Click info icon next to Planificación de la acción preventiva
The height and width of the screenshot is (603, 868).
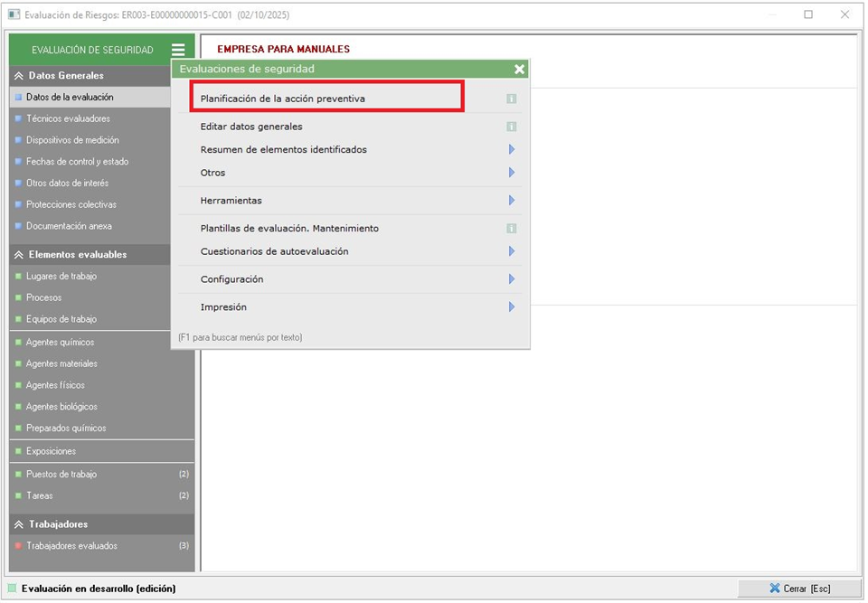click(x=511, y=99)
